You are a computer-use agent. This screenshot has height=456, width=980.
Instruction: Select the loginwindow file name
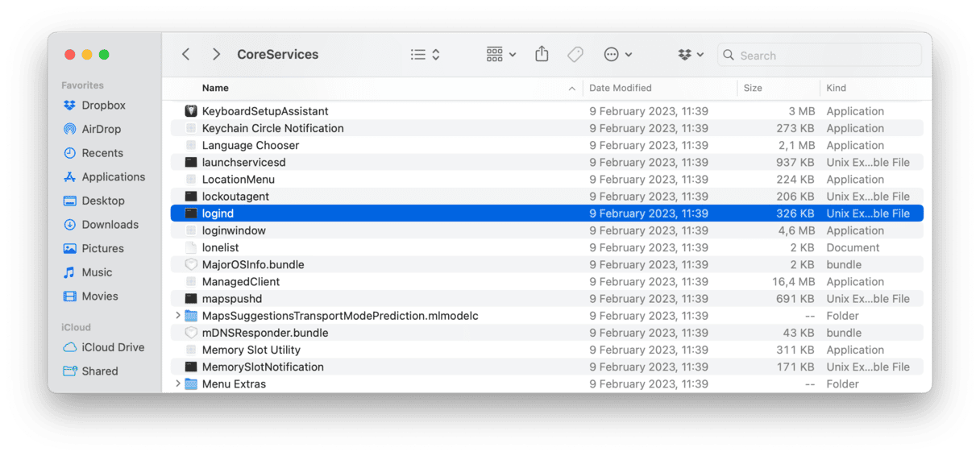(234, 230)
